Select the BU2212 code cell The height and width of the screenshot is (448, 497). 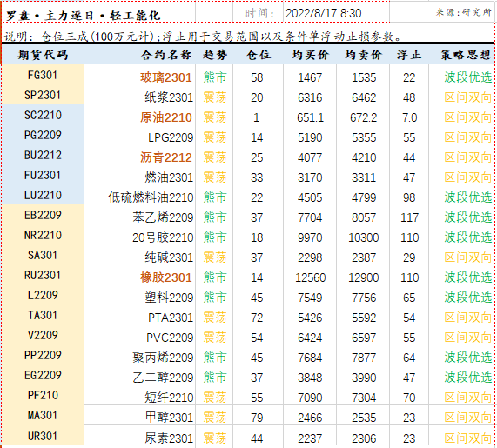(x=43, y=155)
